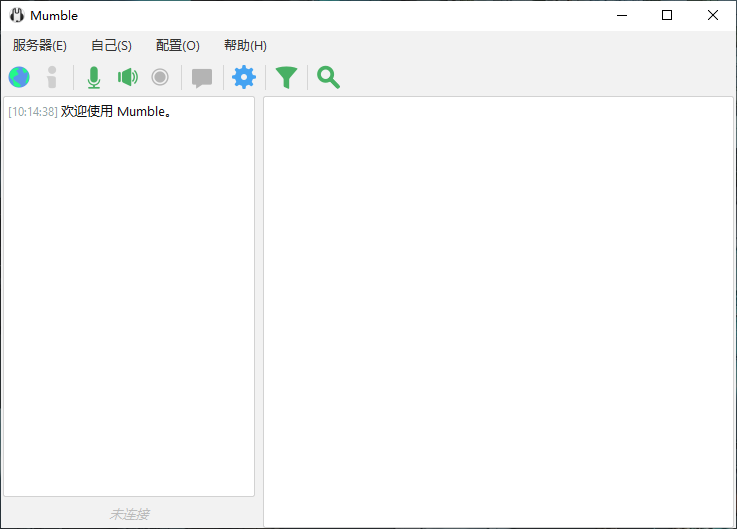Open the 帮助(H) menu
Screen dimensions: 737x529
point(245,46)
